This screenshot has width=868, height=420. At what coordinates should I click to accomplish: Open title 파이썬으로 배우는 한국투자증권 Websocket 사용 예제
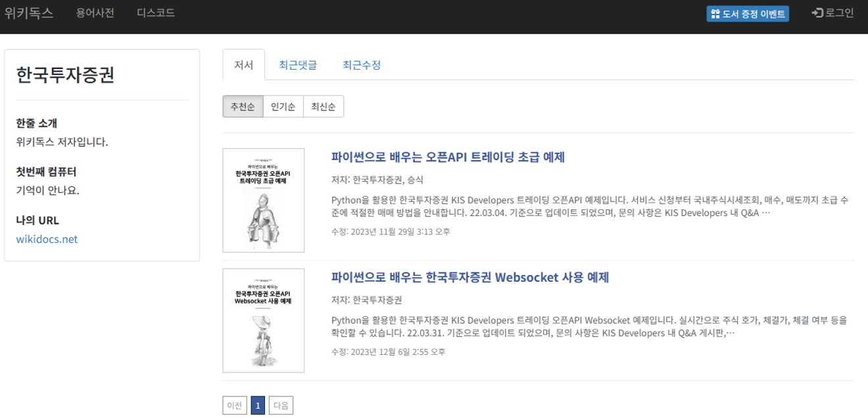pos(470,277)
